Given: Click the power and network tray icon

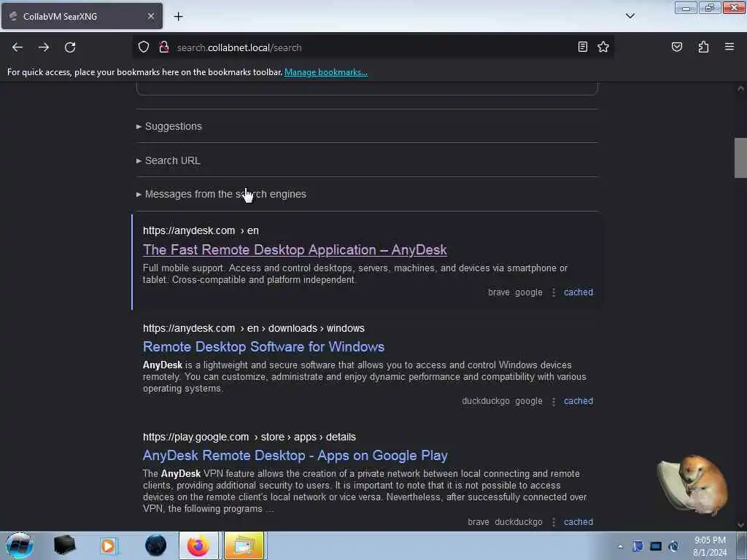Looking at the screenshot, I should coord(673,546).
